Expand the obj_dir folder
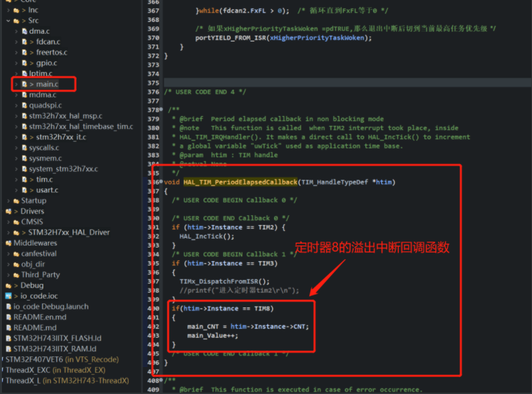Image resolution: width=532 pixels, height=394 pixels. 8,264
